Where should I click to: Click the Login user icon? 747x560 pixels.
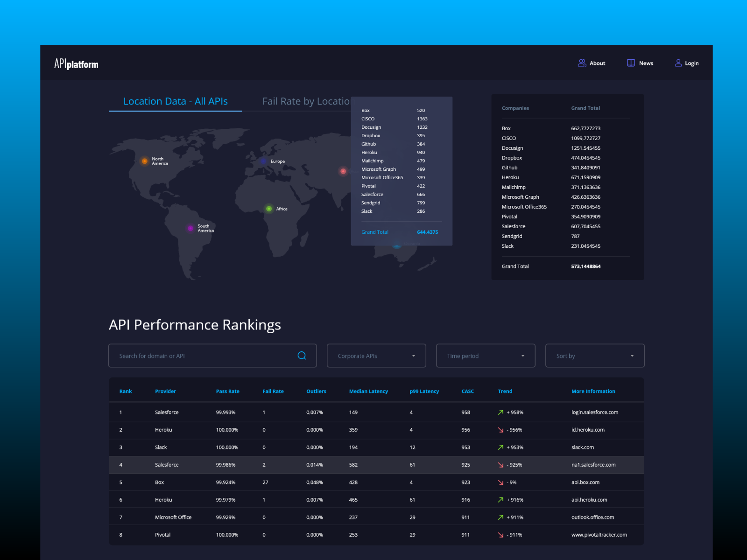pos(678,63)
